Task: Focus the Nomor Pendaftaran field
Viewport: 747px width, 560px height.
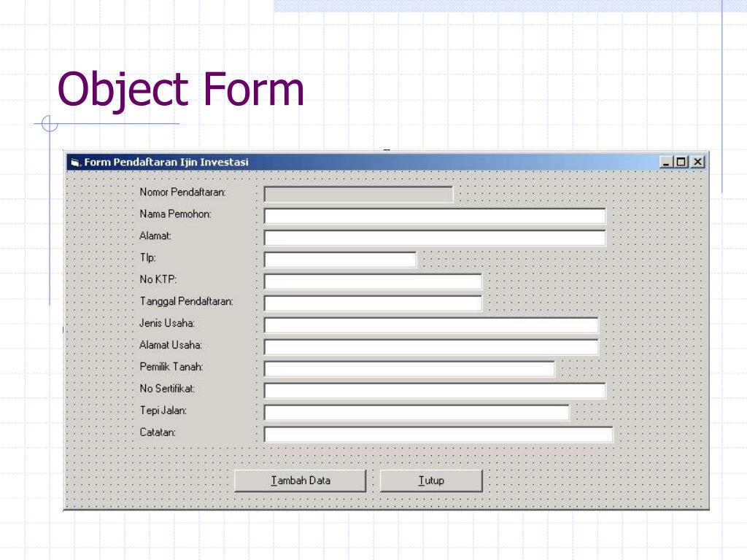Action: (358, 194)
